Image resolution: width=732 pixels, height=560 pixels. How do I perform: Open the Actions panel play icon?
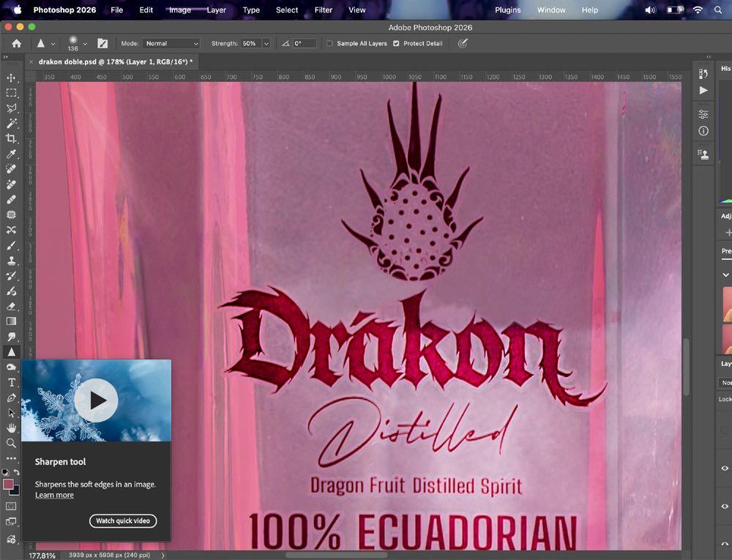(703, 91)
